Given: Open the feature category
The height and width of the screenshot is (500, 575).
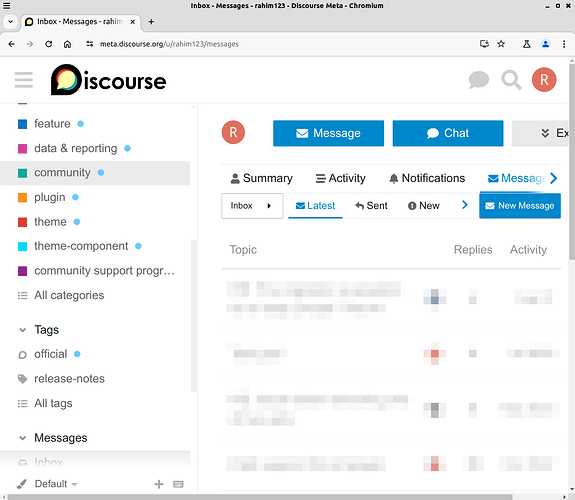Looking at the screenshot, I should tap(95, 124).
